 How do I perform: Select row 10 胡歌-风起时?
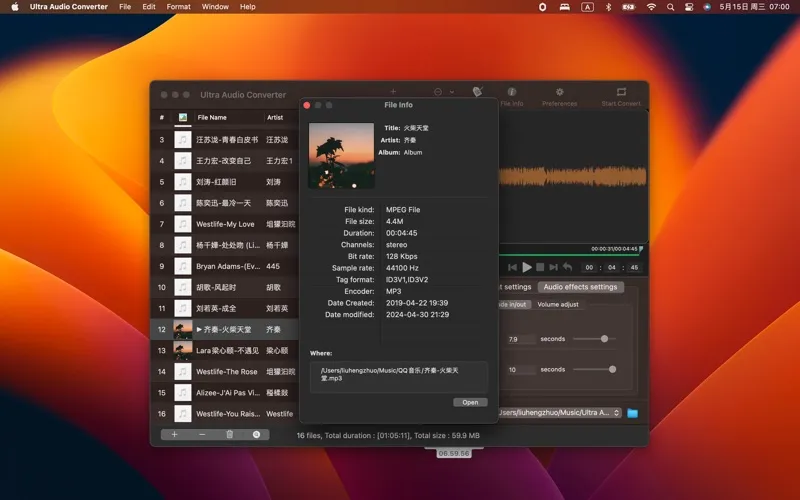(x=224, y=287)
